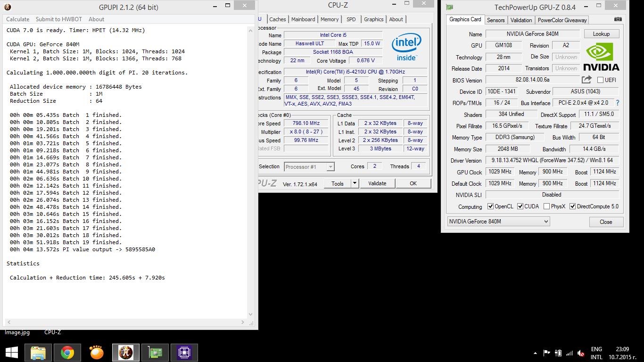Open GPU-Z Validation tab
Image resolution: width=644 pixels, height=362 pixels.
pos(521,20)
